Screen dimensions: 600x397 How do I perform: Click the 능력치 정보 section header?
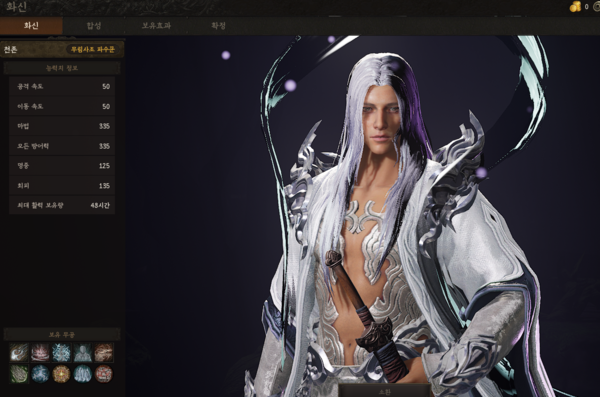pyautogui.click(x=62, y=68)
